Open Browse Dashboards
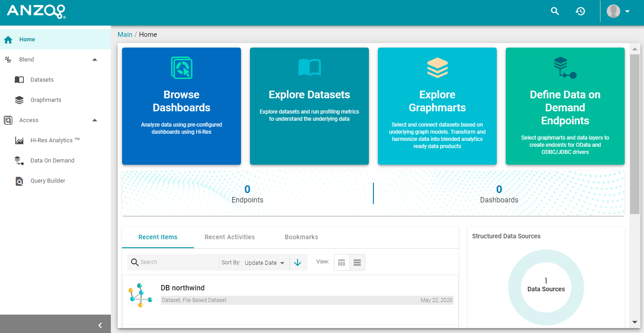 tap(181, 106)
